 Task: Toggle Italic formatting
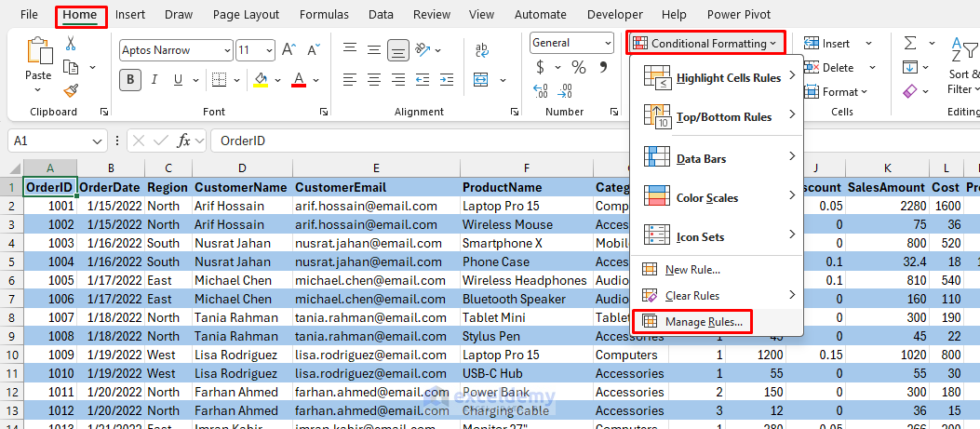[154, 79]
